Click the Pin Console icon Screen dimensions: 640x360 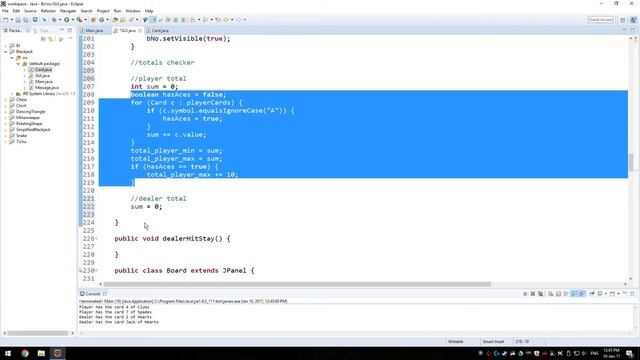592,293
